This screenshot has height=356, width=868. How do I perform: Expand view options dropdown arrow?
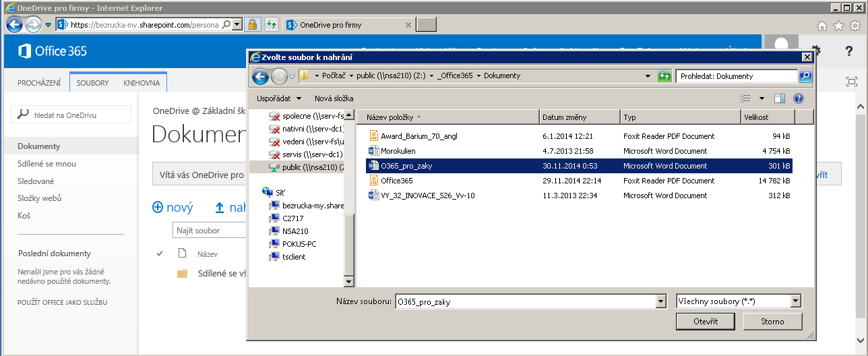tap(762, 98)
